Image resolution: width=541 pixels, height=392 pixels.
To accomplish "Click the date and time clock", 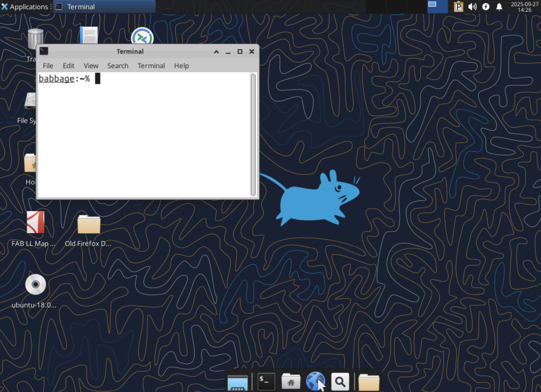I will (x=524, y=7).
